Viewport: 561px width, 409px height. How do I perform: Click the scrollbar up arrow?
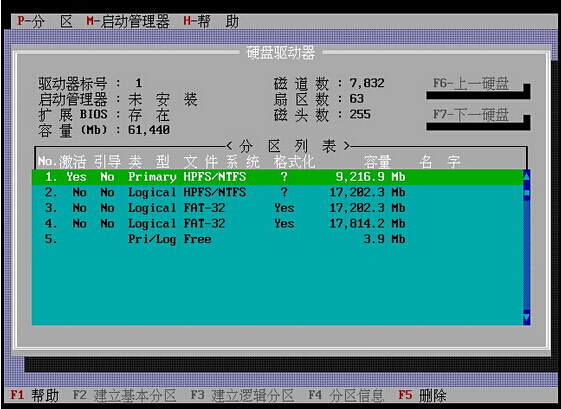[x=527, y=175]
